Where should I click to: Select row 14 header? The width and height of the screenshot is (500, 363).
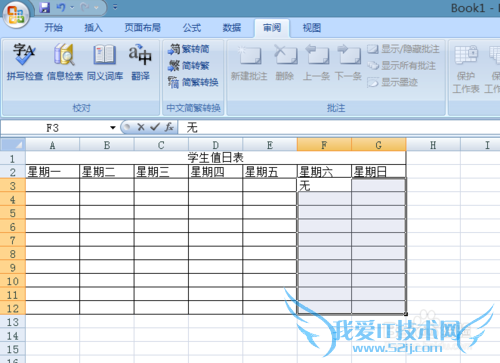coord(13,336)
